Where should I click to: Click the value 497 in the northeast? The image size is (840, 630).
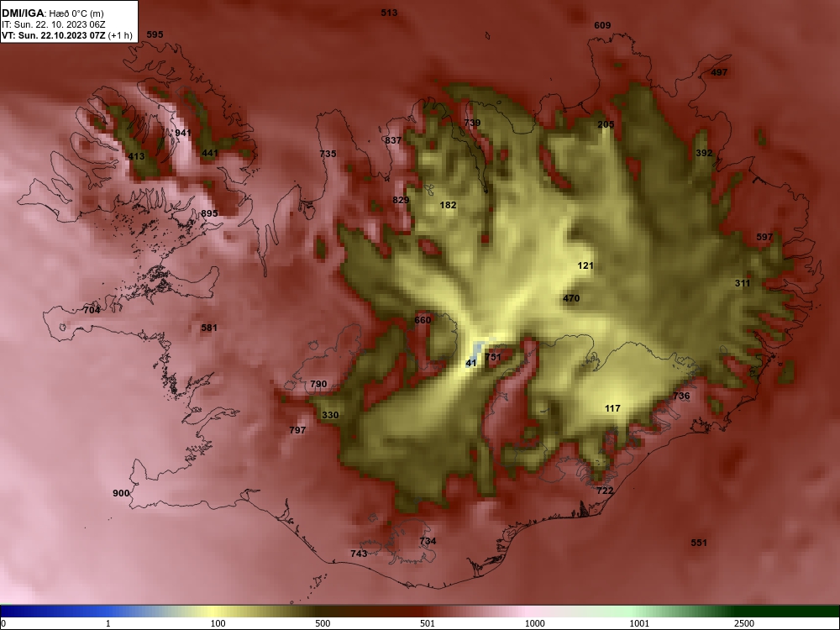719,72
